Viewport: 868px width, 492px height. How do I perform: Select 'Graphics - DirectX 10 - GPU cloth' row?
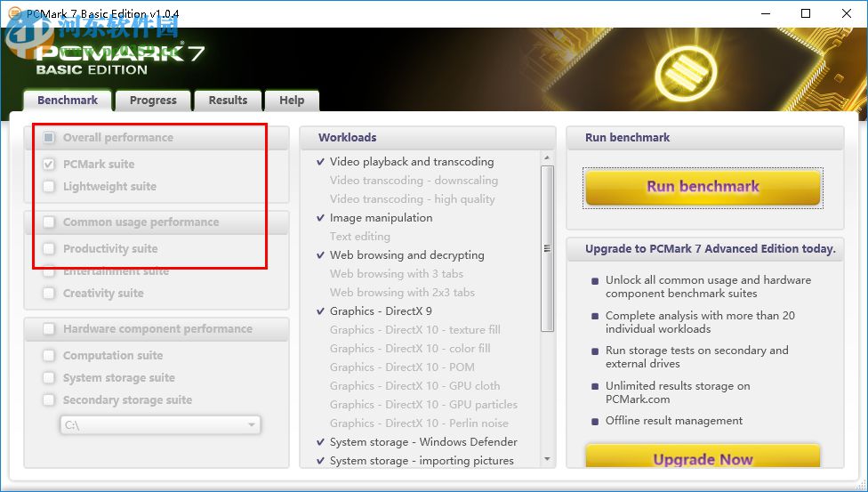pos(415,385)
